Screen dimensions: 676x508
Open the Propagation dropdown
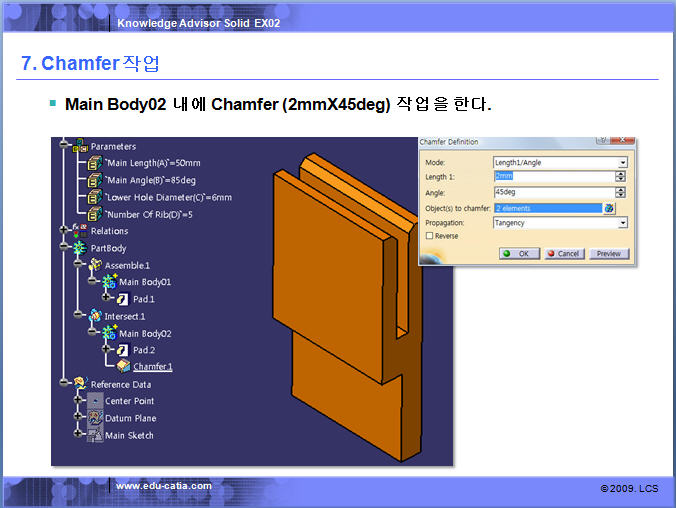pos(622,223)
